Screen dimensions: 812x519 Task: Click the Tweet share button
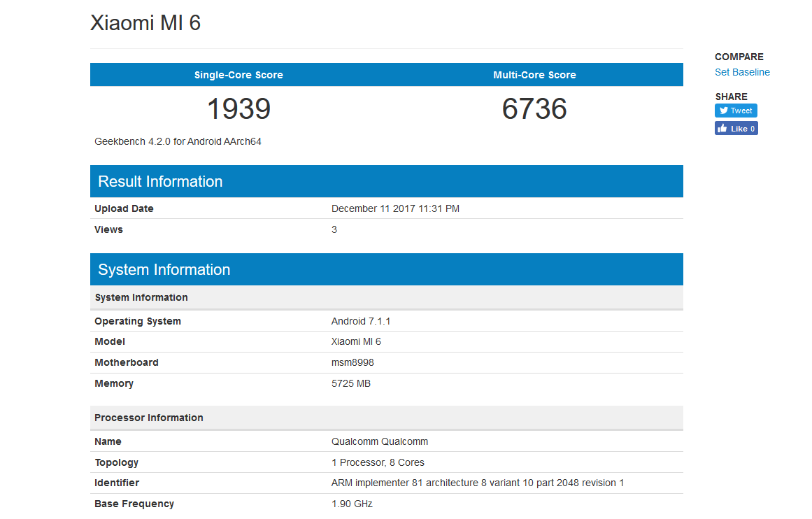click(x=736, y=111)
